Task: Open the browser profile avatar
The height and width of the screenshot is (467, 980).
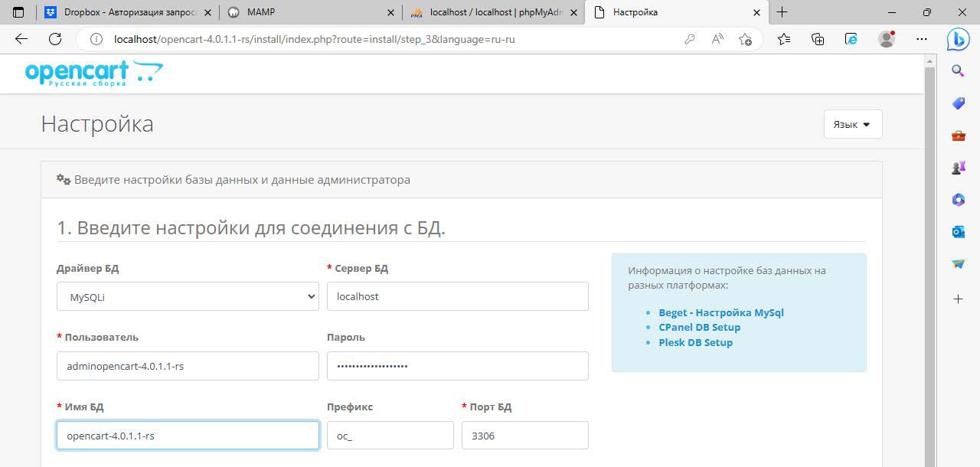Action: [x=887, y=39]
